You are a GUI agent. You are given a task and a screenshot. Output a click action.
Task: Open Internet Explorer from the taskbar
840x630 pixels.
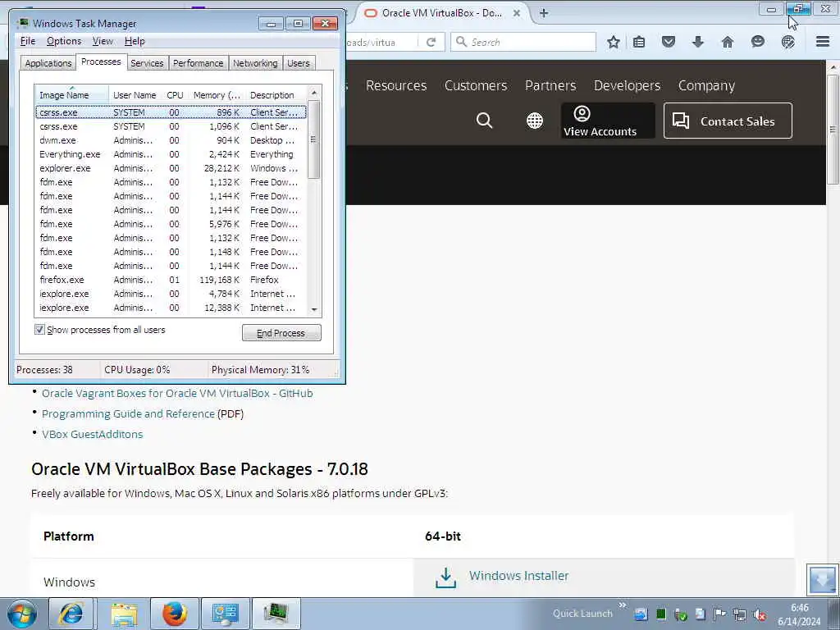tap(72, 614)
